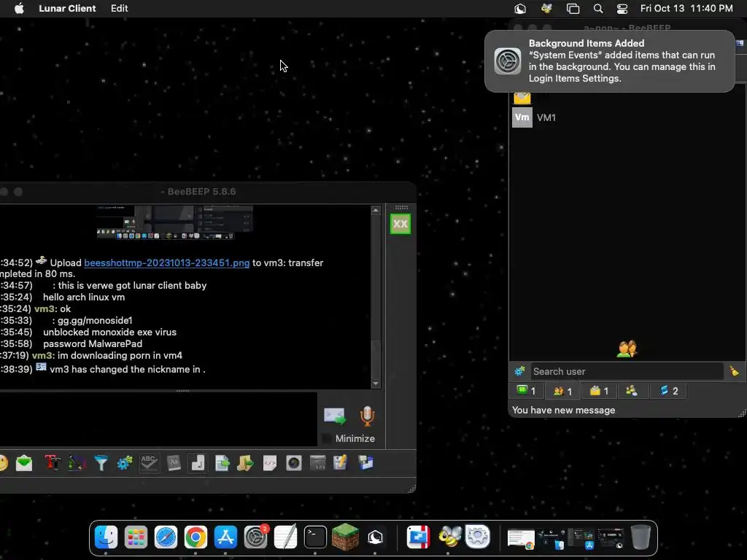Screen dimensions: 747x560
Task: Switch to yellow envelope tab showing 1
Action: point(599,391)
